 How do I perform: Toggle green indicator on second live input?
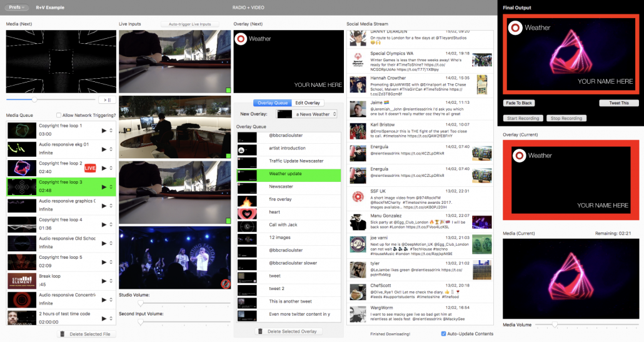[x=228, y=156]
